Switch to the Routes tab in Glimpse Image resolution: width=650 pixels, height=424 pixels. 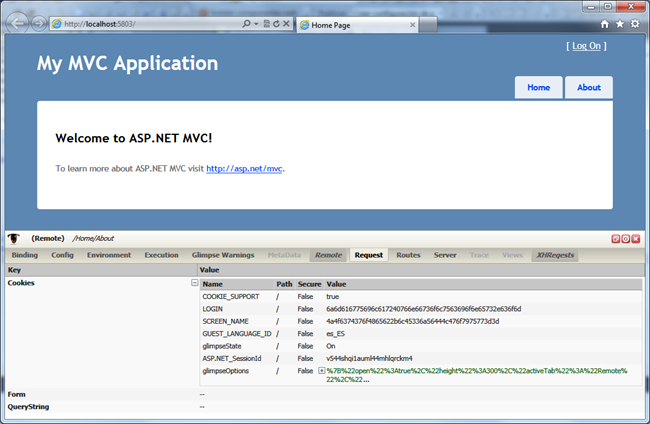pyautogui.click(x=408, y=255)
